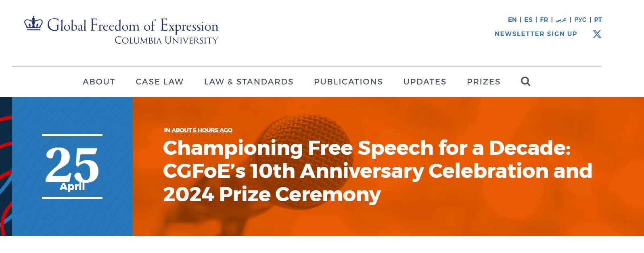Click the Newsletter Sign Up link
This screenshot has height=253, width=644.
point(535,34)
